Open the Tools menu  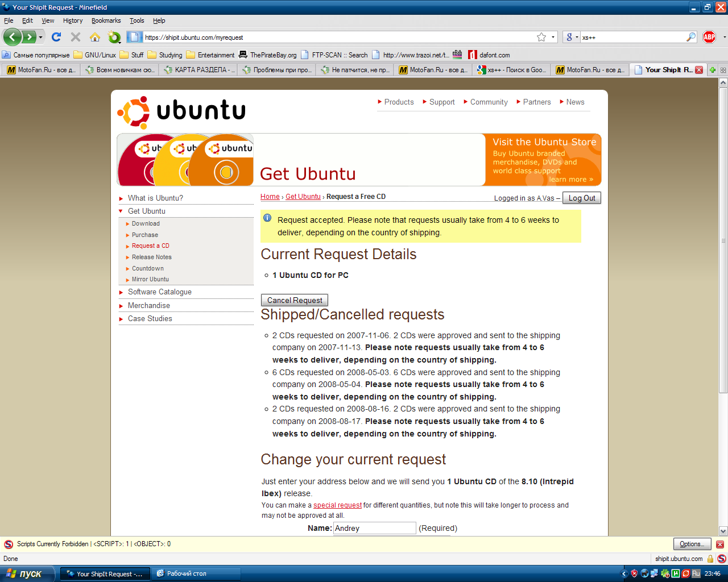[137, 20]
